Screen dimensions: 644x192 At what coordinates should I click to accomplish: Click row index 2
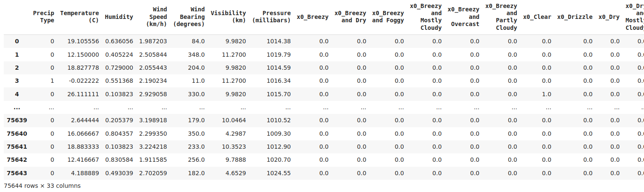[x=17, y=68]
